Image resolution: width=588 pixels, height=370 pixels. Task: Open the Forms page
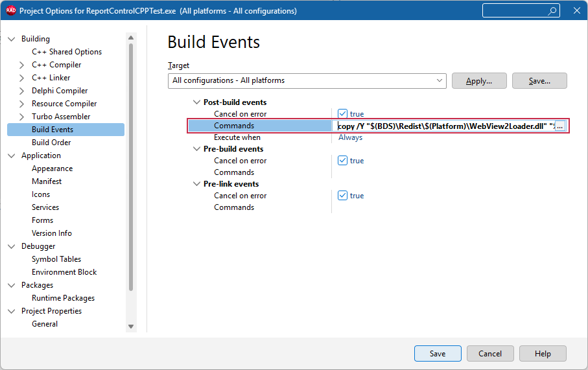[42, 220]
